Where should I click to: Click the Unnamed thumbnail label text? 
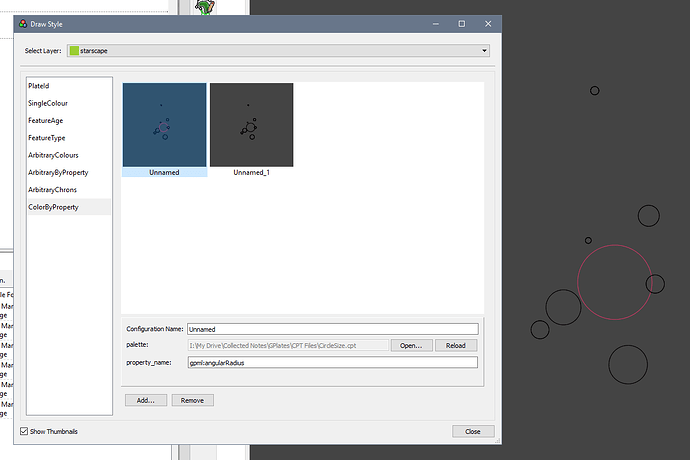click(164, 173)
